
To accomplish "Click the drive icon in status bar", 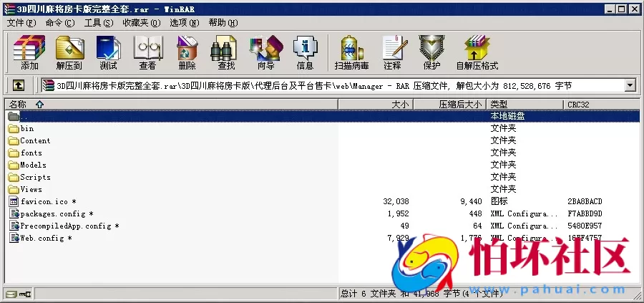I will (11, 294).
